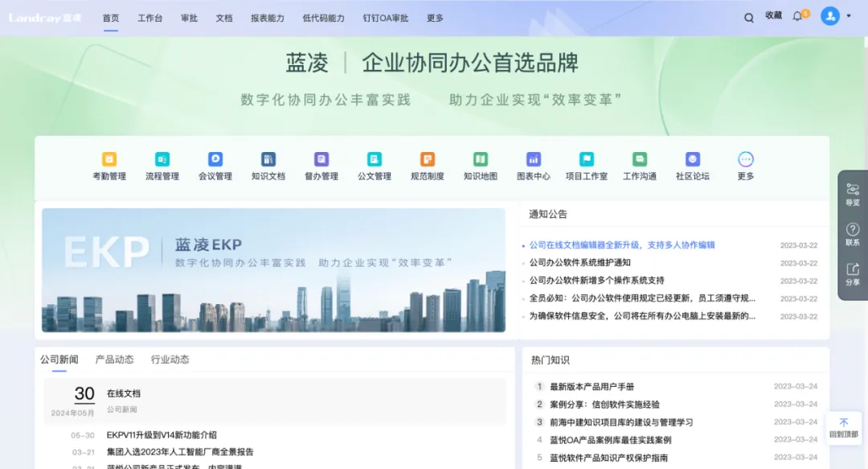Screen dimensions: 868x469
Task: Open notice 公司办公软件新增多个操作系统支持
Action: tap(596, 281)
